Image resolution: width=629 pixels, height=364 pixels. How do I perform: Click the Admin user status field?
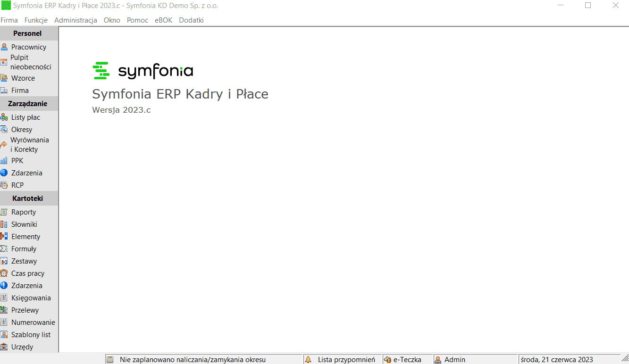point(475,360)
